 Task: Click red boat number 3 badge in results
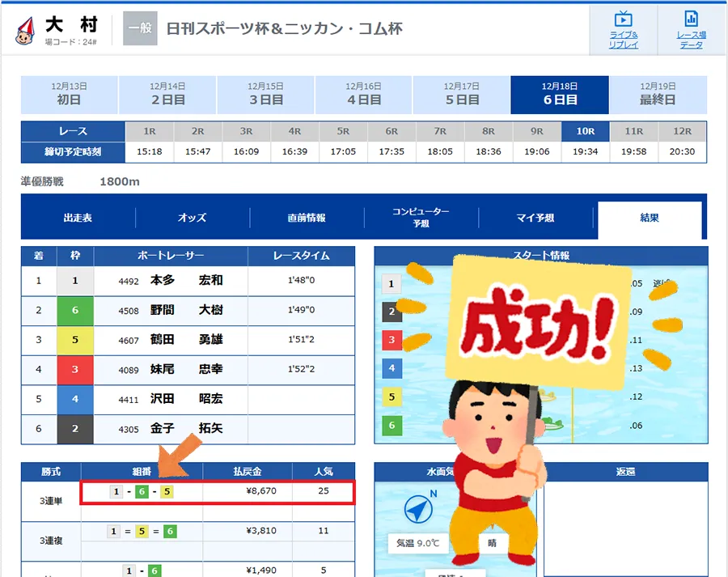[74, 370]
